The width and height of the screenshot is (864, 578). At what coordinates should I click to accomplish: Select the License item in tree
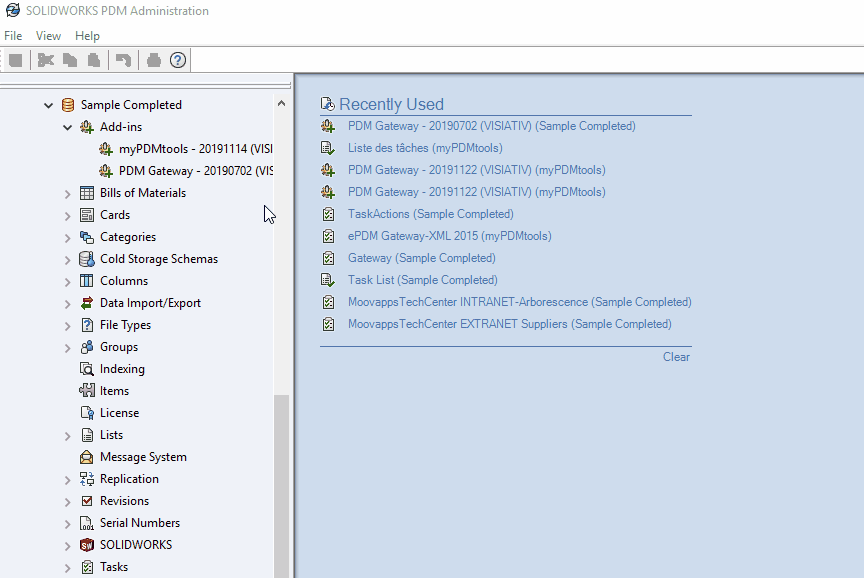pos(119,413)
